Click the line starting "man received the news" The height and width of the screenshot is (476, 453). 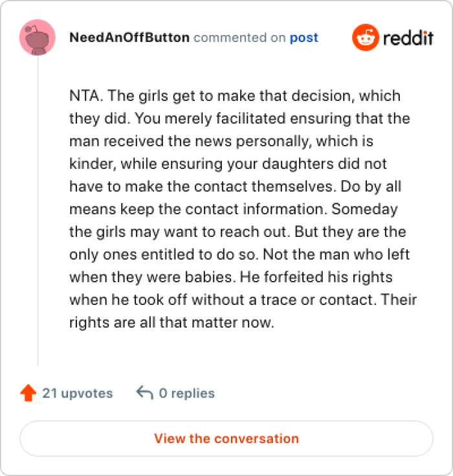220,141
